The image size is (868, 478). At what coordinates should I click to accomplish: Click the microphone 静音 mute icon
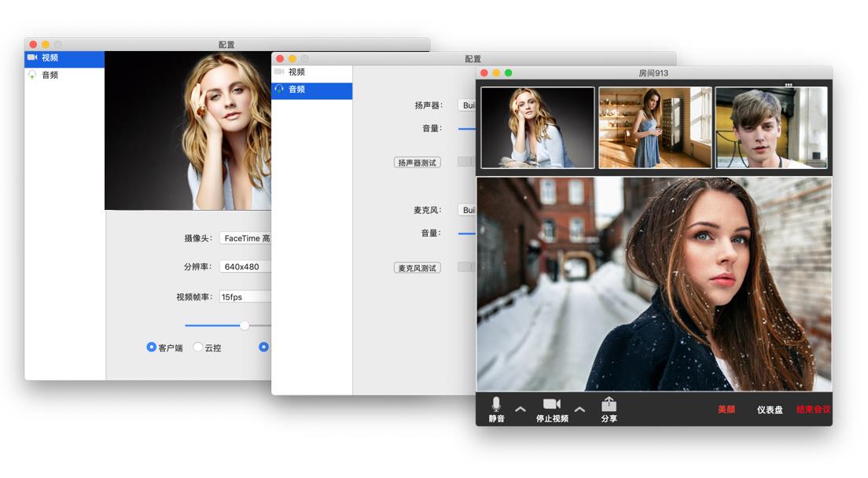point(495,404)
